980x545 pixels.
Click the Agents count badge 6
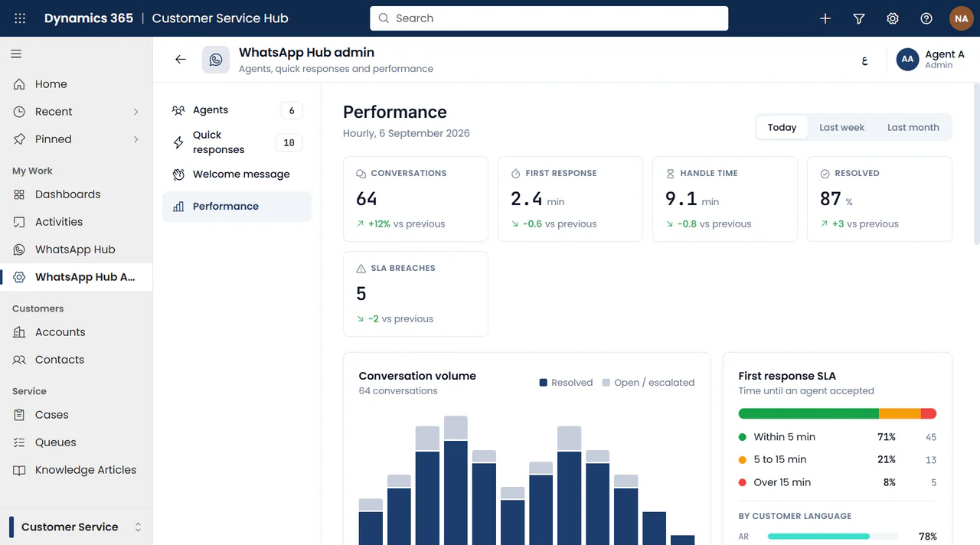click(x=292, y=111)
